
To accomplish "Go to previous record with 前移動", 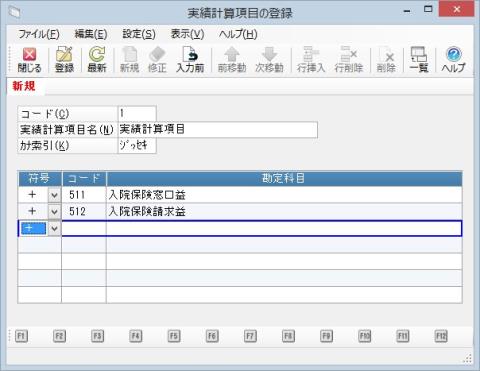I will pos(232,60).
